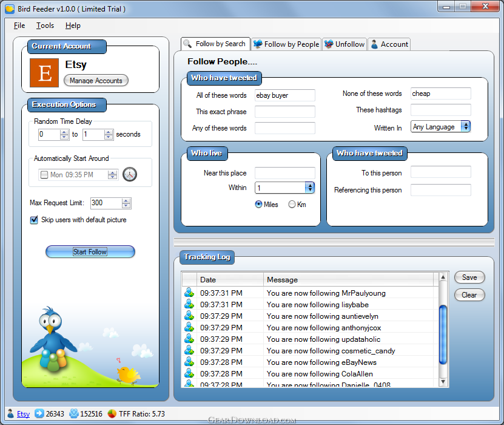
Task: Click the followers icon beside 152516
Action: (x=73, y=413)
